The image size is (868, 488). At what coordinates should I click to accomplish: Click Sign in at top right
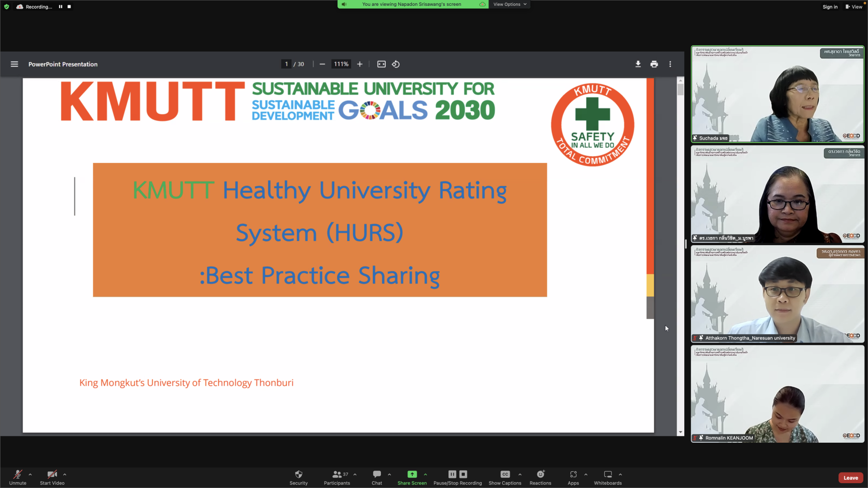pyautogui.click(x=830, y=7)
